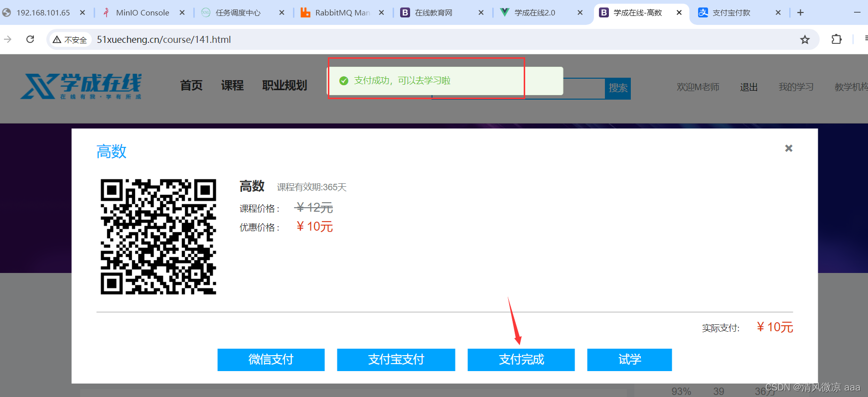Screen dimensions: 868x397
Task: Open 课程 in the site navigation
Action: (x=232, y=86)
